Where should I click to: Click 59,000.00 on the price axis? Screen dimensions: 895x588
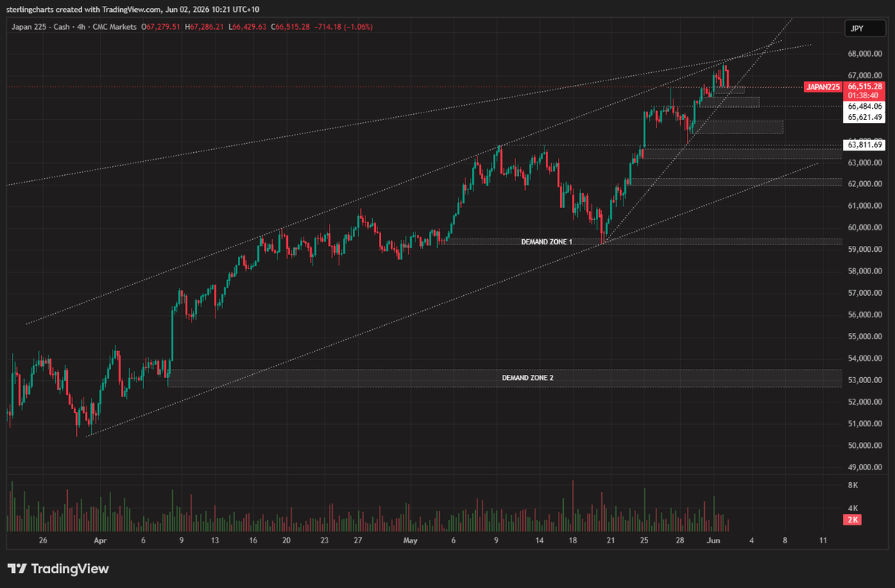[x=865, y=250]
